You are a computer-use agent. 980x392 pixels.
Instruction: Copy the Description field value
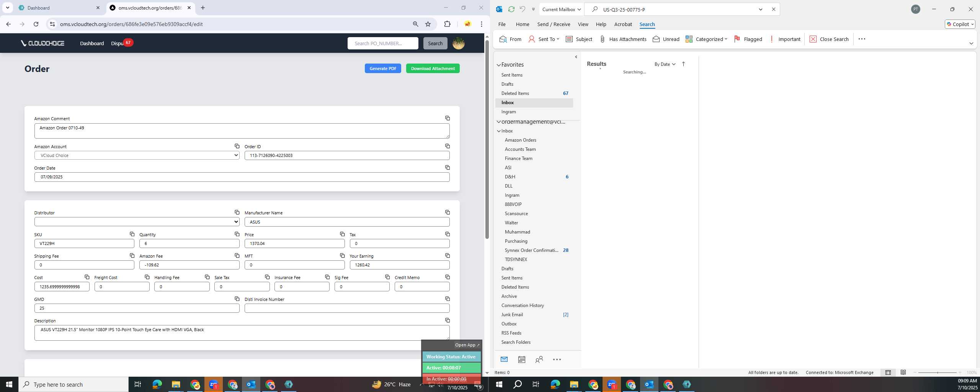[447, 320]
